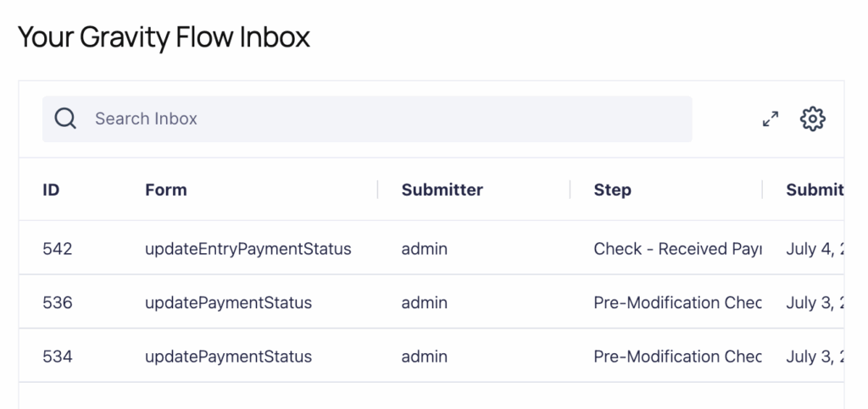The width and height of the screenshot is (868, 409).
Task: Sort by the Form column header
Action: click(x=166, y=190)
